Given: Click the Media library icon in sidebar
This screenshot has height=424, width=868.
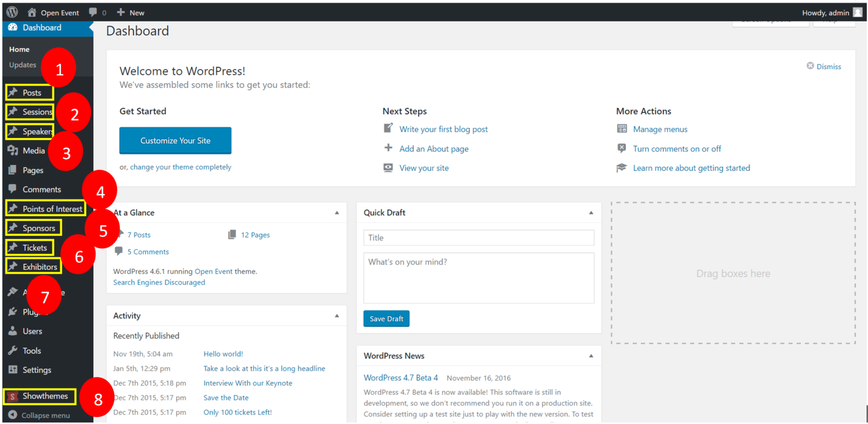Looking at the screenshot, I should pyautogui.click(x=13, y=150).
